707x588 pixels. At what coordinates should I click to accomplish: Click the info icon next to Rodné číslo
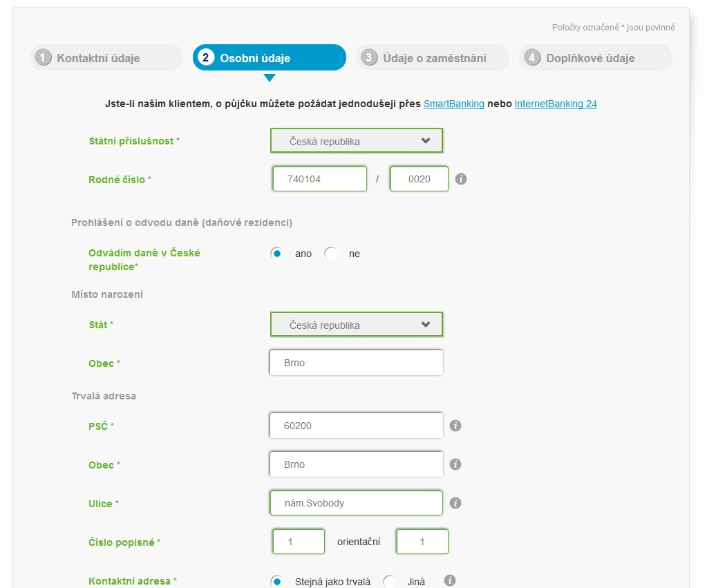(x=461, y=179)
